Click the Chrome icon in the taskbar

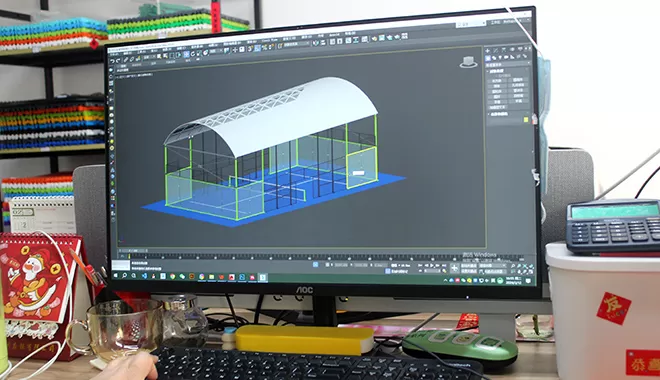pos(173,276)
